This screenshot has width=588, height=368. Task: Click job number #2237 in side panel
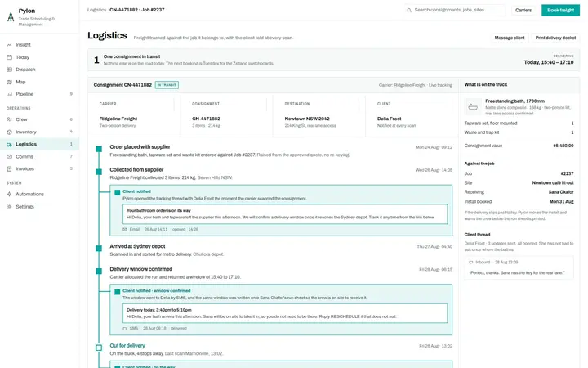point(567,173)
